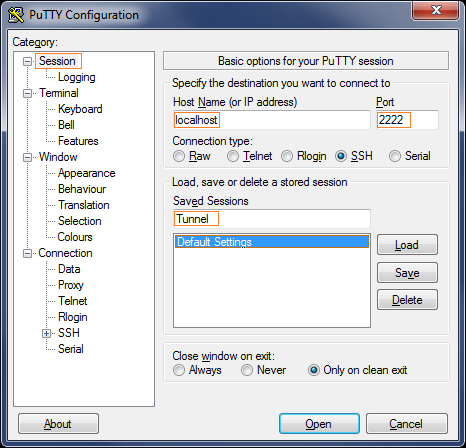466x448 pixels.
Task: Expand the SSH tree node
Action: point(46,333)
